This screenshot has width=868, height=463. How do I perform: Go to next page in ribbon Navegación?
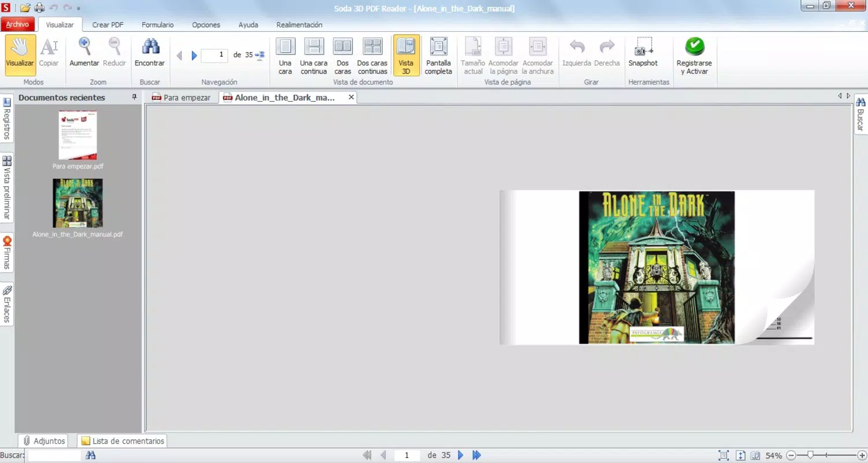(x=194, y=56)
